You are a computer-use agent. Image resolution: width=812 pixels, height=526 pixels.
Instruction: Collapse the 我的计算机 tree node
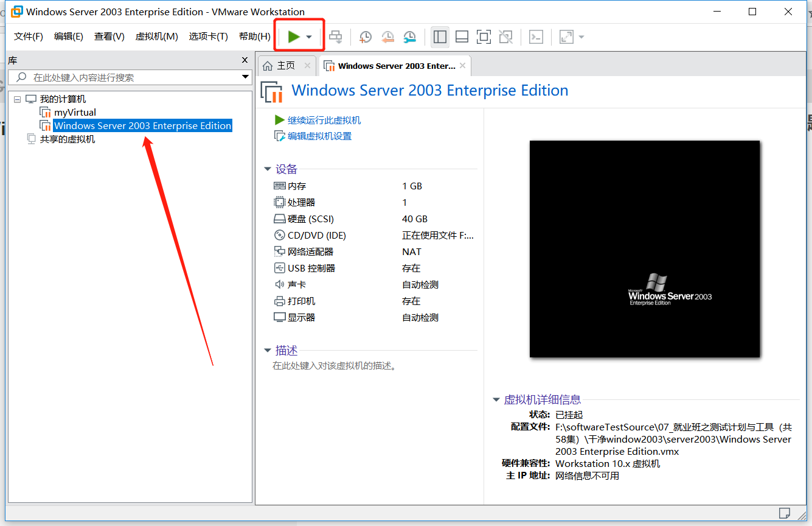coord(18,99)
